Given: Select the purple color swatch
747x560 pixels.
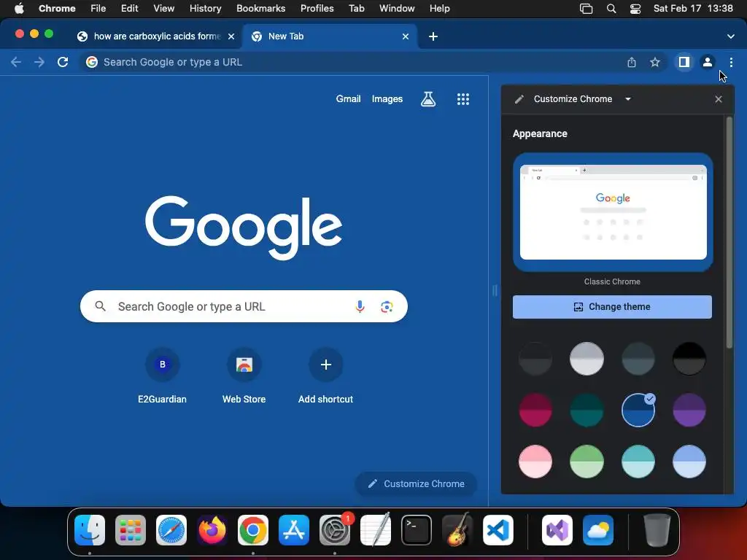Looking at the screenshot, I should (689, 410).
